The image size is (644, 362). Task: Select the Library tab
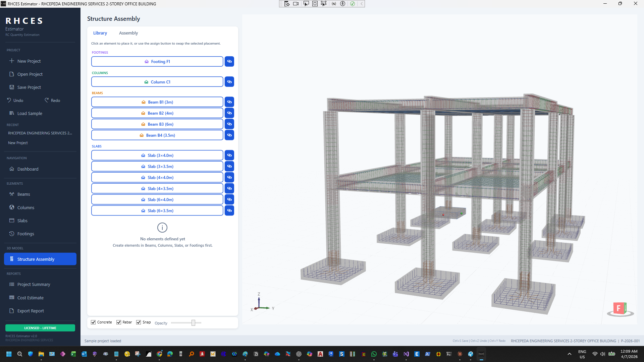[x=100, y=33]
